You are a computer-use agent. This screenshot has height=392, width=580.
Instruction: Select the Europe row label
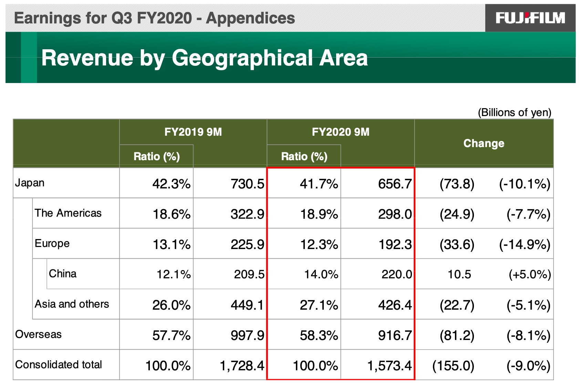click(x=52, y=244)
